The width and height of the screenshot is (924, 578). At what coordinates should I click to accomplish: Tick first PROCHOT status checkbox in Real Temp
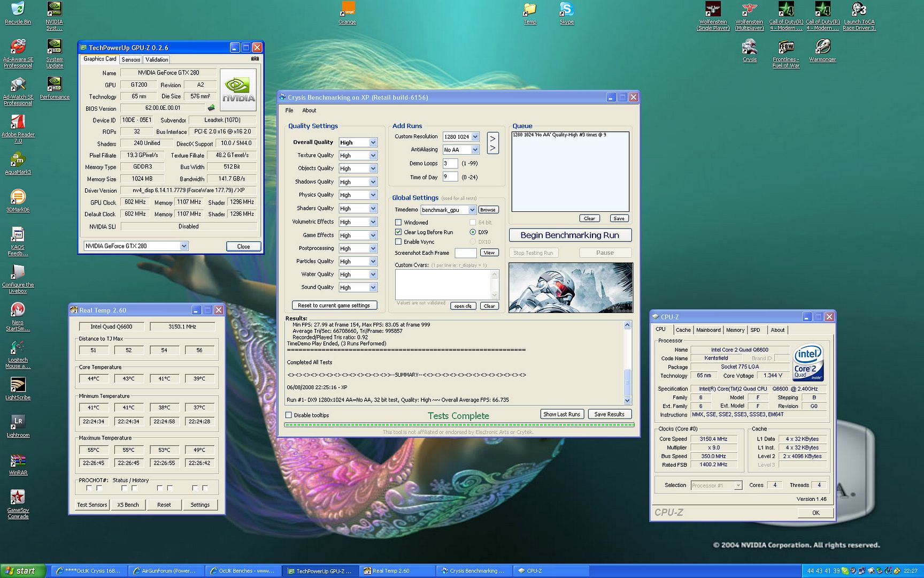point(89,488)
